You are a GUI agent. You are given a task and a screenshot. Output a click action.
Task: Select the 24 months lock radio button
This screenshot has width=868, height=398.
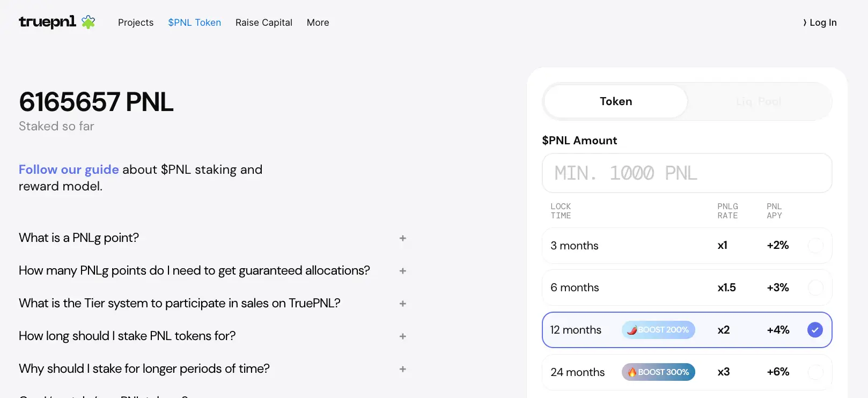(x=815, y=372)
